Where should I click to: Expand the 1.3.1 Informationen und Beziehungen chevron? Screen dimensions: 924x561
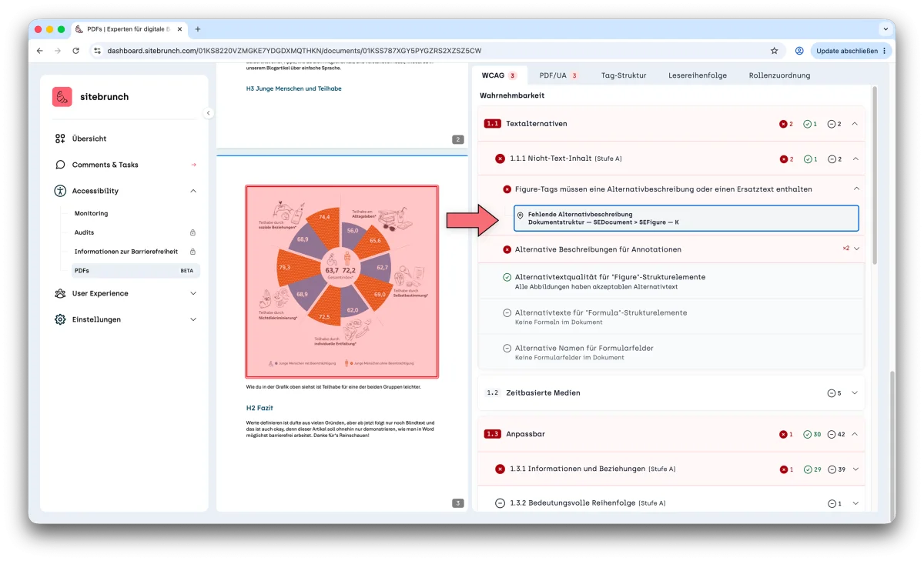(x=855, y=469)
